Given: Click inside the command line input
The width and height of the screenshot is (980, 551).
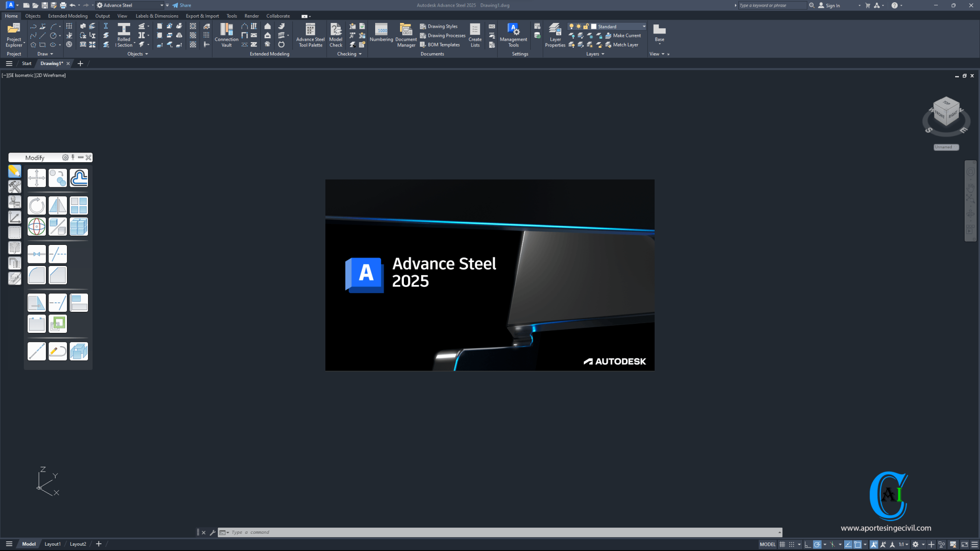Looking at the screenshot, I should click(x=335, y=532).
